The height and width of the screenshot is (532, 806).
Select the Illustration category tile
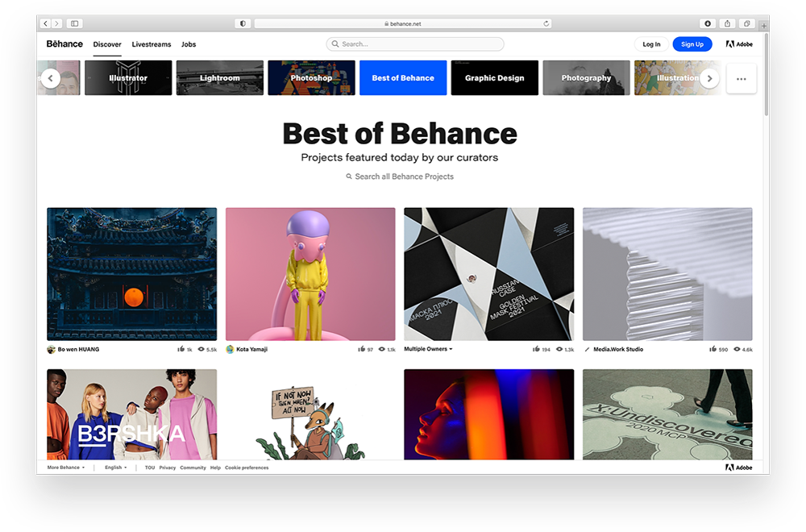point(678,77)
